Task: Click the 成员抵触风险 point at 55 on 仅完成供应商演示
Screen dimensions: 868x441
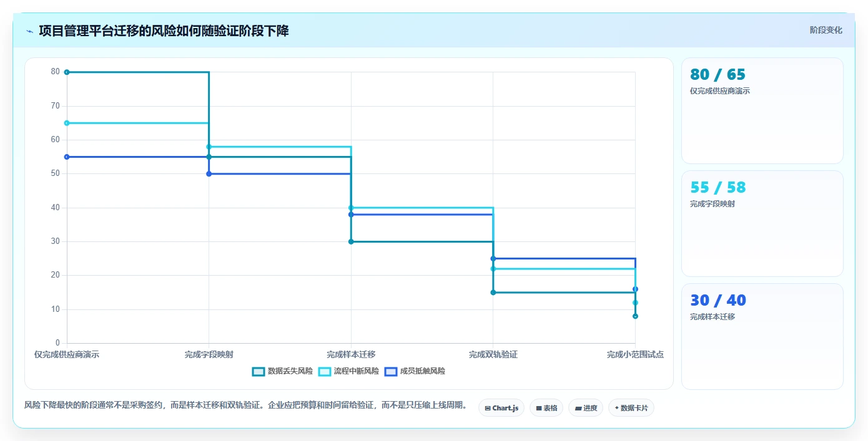Action: (x=67, y=157)
